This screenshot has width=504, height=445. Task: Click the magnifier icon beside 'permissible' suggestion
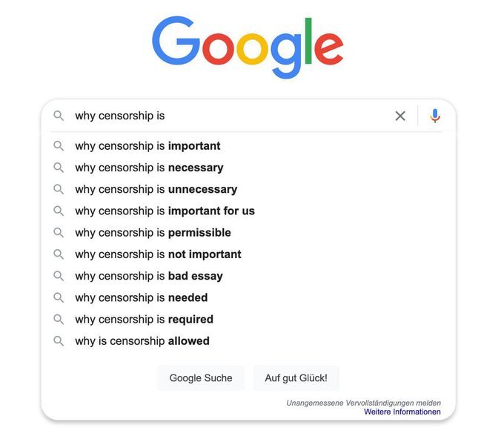59,232
